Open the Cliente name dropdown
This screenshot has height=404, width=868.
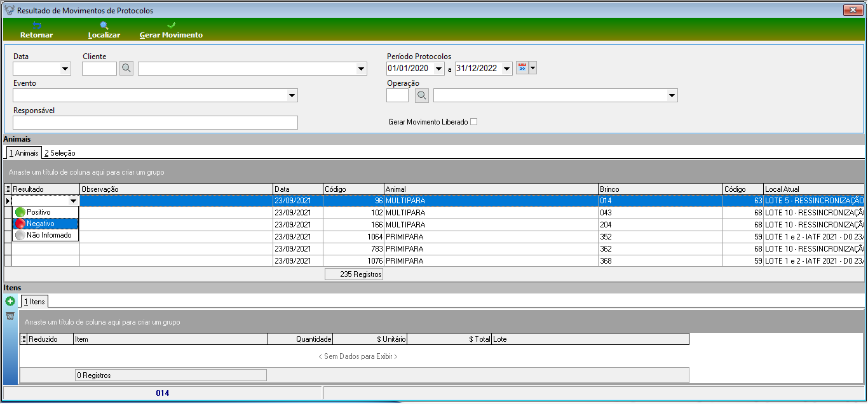[362, 69]
